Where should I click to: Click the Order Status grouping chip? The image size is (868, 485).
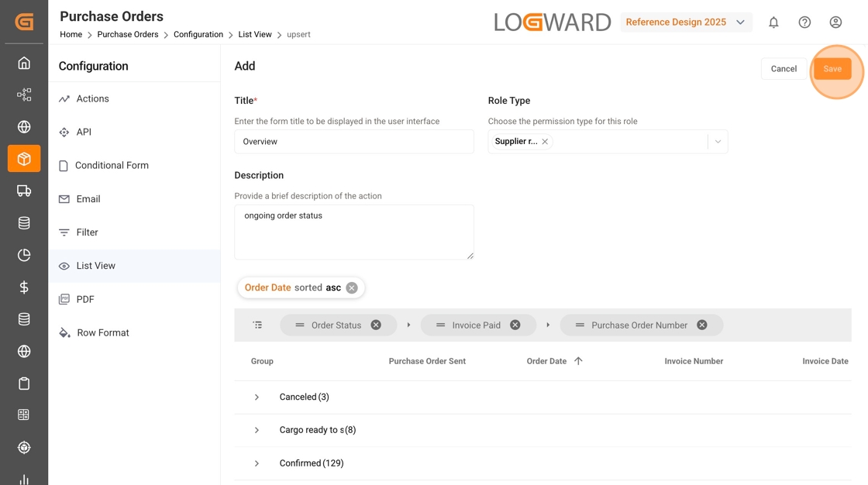pyautogui.click(x=336, y=325)
